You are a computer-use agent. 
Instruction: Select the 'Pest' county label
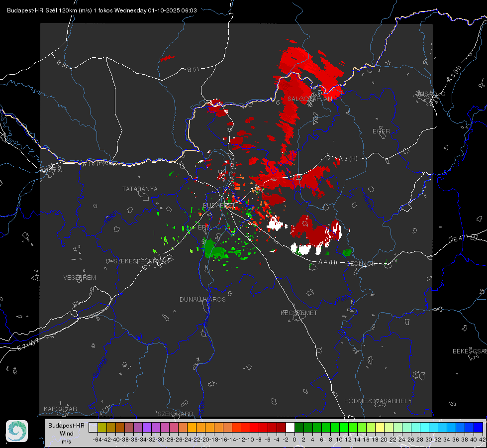pos(342,300)
